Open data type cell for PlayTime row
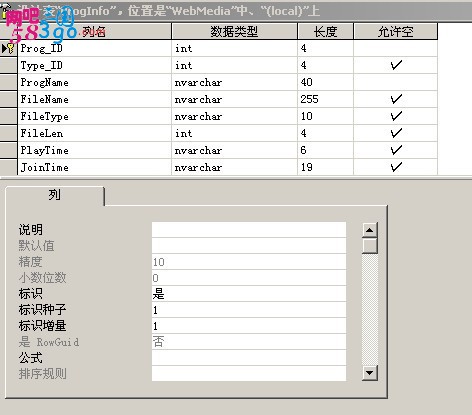This screenshot has height=415, width=472. [x=234, y=150]
